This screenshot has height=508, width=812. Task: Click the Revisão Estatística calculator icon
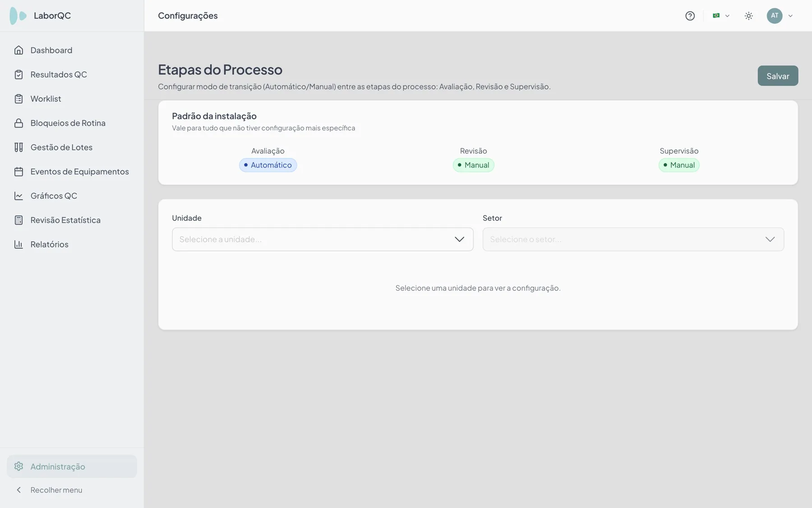(18, 220)
